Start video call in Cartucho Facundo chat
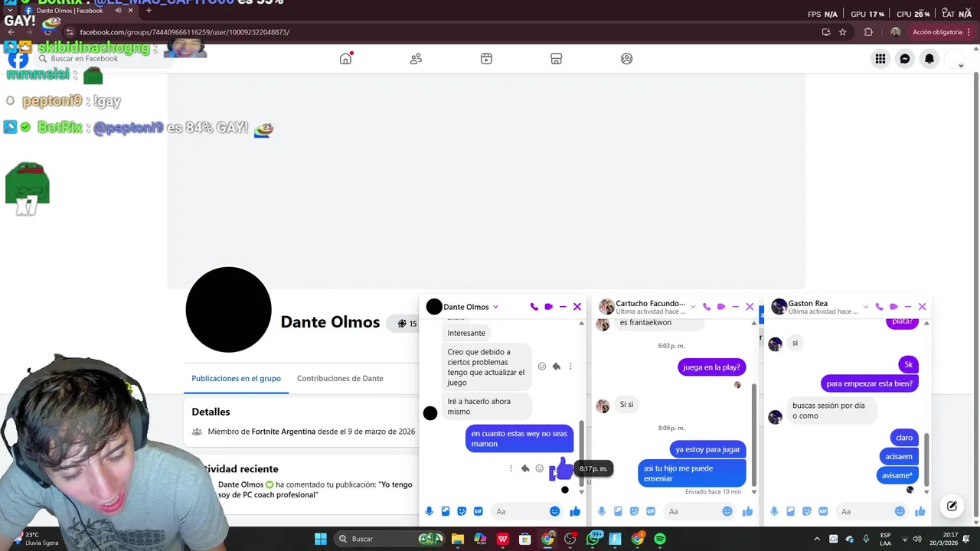The image size is (980, 551). (721, 307)
